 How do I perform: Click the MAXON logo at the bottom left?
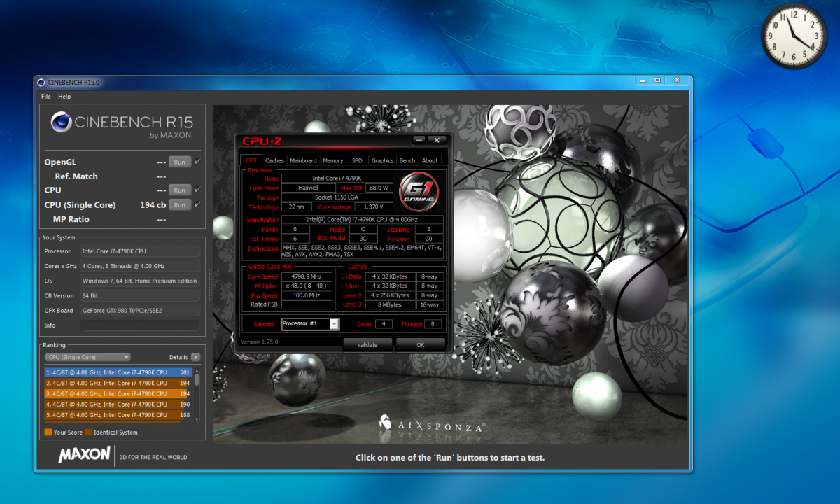[x=84, y=455]
